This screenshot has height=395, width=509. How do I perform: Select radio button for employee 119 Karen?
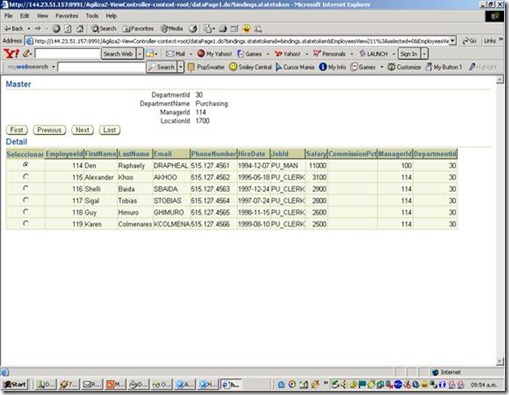pyautogui.click(x=26, y=223)
